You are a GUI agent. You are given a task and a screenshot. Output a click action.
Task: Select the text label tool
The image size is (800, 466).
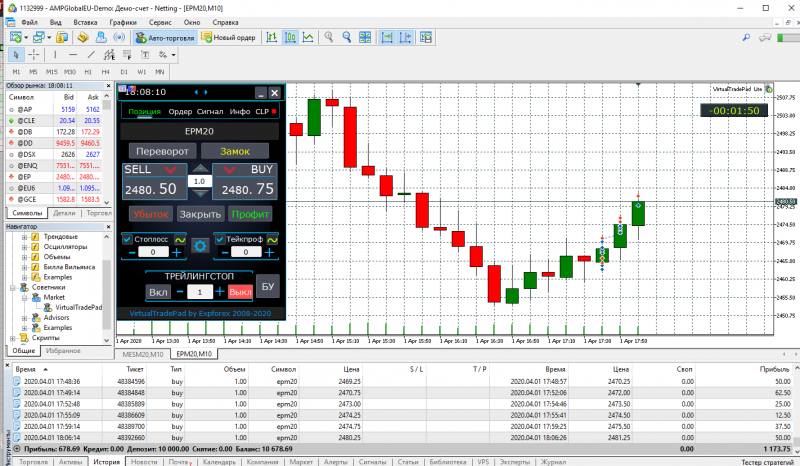[x=145, y=55]
